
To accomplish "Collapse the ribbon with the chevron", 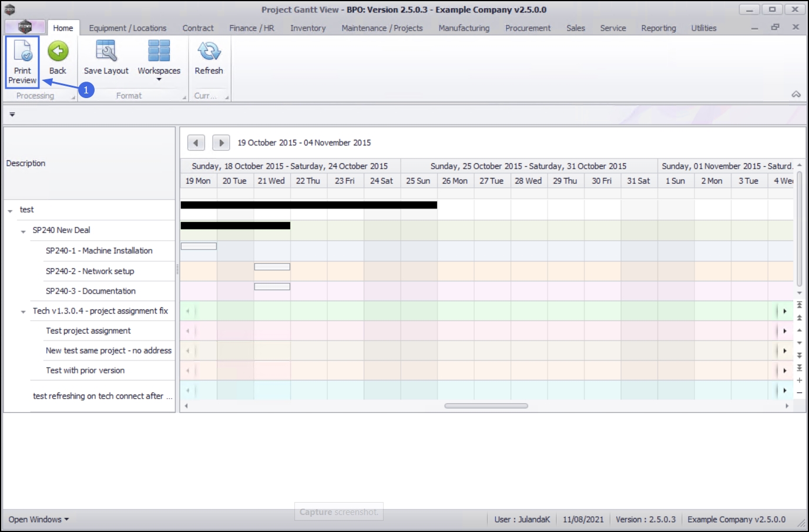I will (x=796, y=95).
